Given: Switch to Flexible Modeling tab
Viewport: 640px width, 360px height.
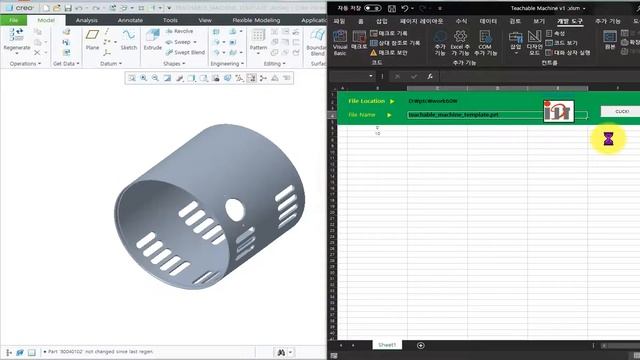Looking at the screenshot, I should [256, 20].
